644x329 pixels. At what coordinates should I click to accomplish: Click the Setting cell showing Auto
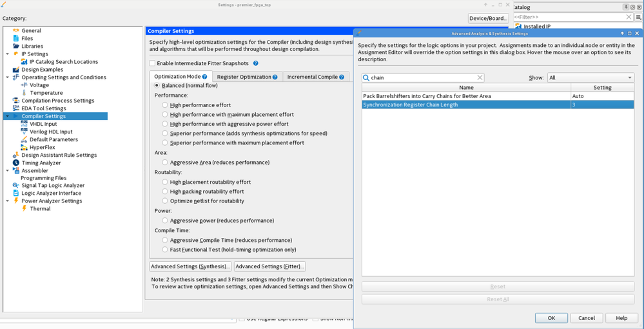[x=603, y=96]
